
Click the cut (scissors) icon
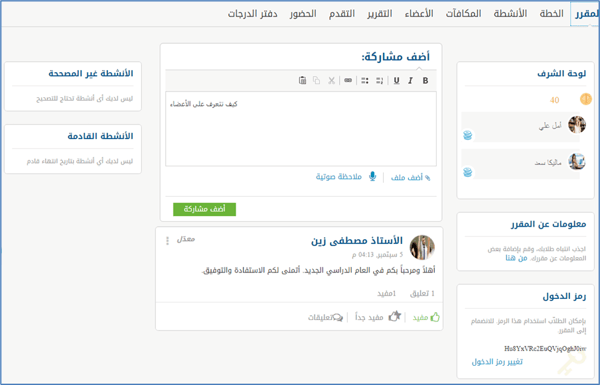point(331,80)
